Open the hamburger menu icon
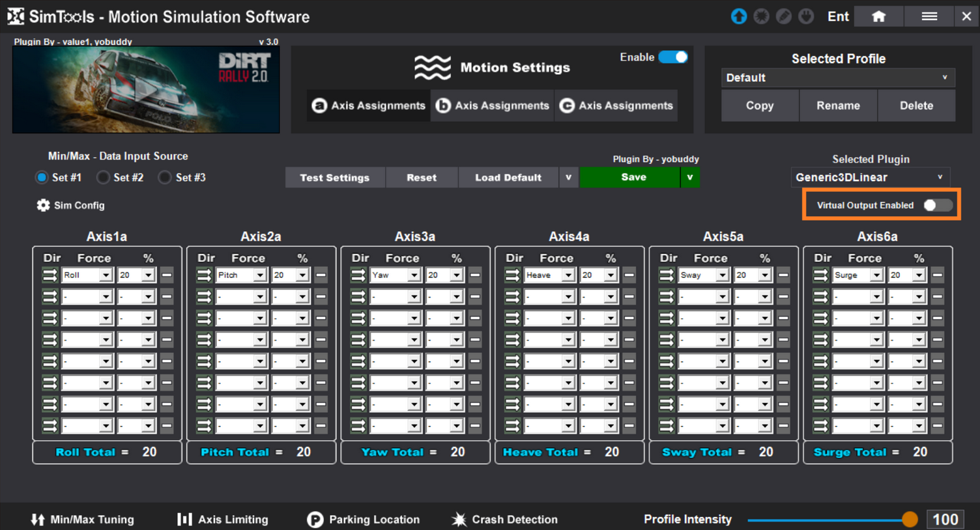 pos(929,16)
